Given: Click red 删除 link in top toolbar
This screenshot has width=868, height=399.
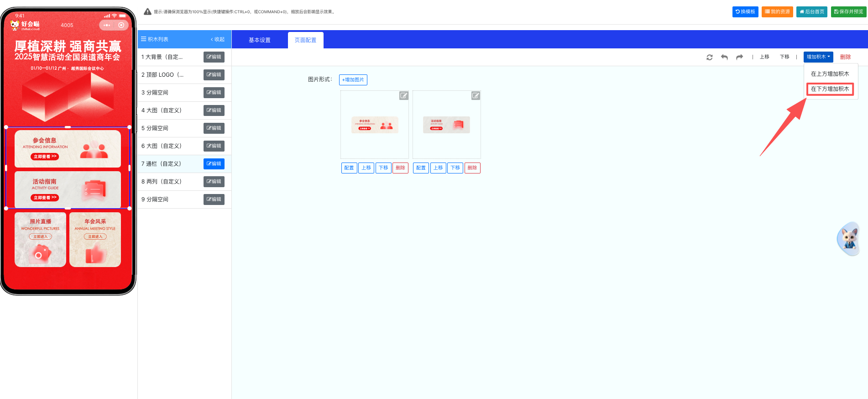Looking at the screenshot, I should point(845,57).
